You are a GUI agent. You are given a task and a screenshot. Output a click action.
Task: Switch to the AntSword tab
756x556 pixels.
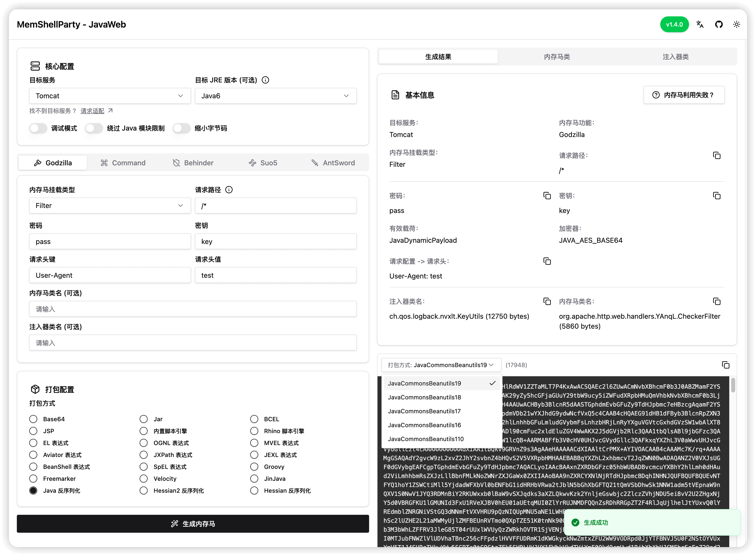333,163
